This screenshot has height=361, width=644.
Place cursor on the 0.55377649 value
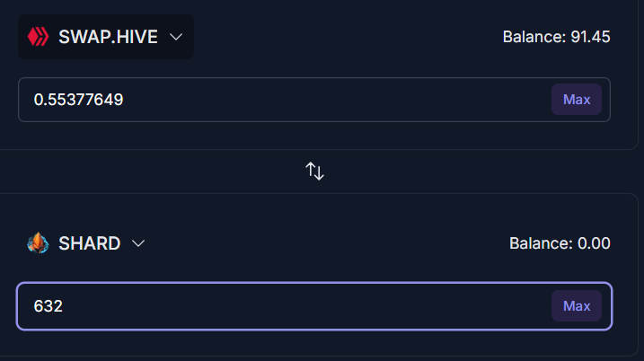click(78, 100)
